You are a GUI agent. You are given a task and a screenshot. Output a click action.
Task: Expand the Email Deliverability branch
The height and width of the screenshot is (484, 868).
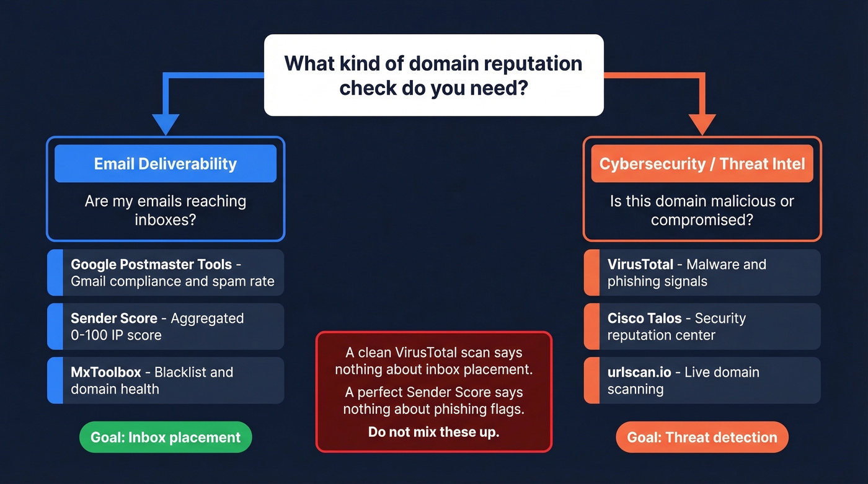pos(166,189)
